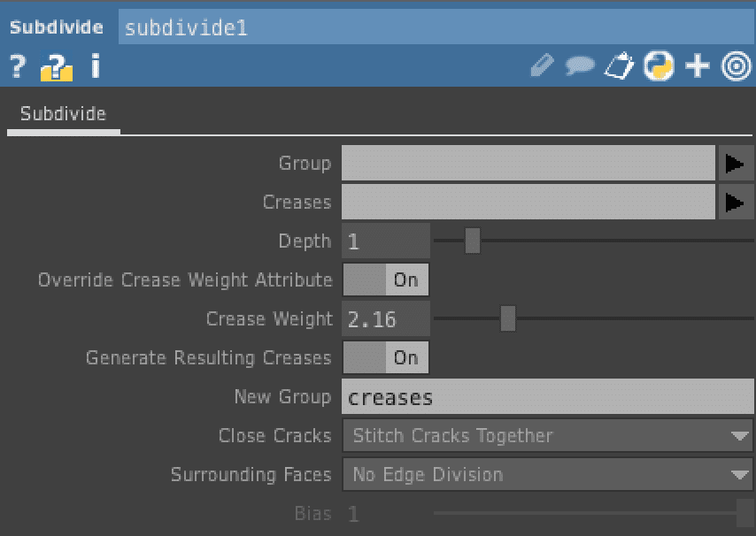
Task: Click the New Group text field
Action: [547, 397]
